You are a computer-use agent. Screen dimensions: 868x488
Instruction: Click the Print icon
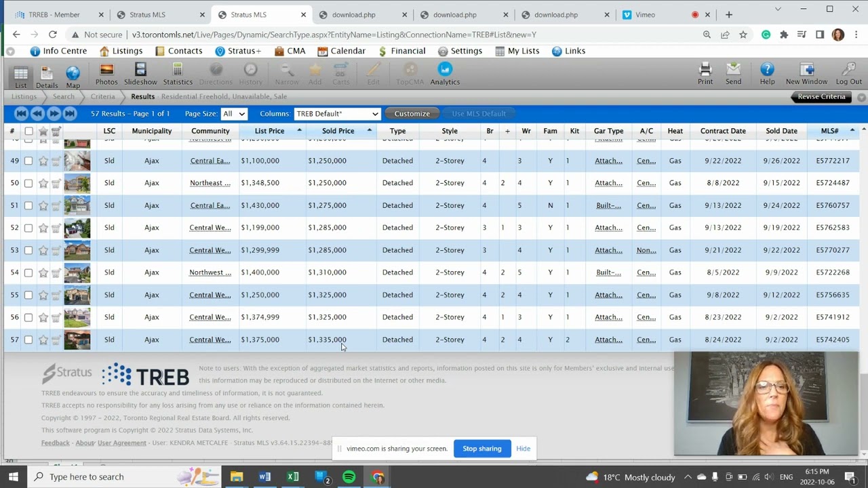tap(705, 75)
